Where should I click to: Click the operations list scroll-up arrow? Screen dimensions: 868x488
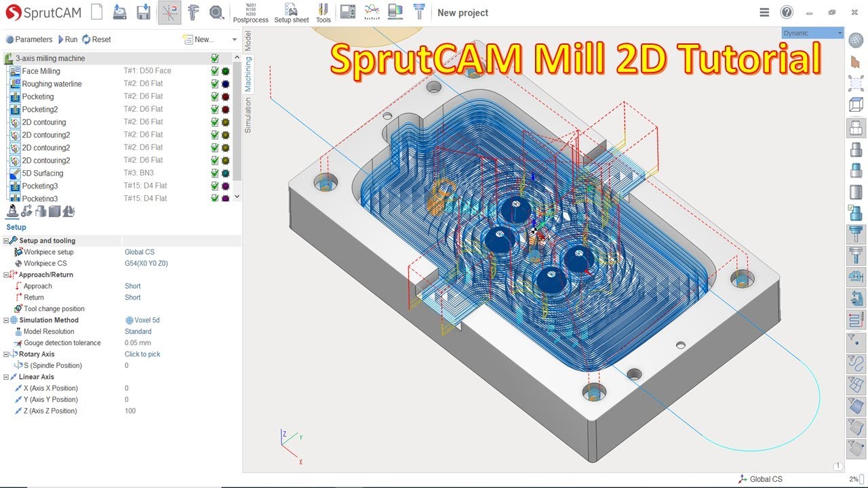[x=237, y=58]
